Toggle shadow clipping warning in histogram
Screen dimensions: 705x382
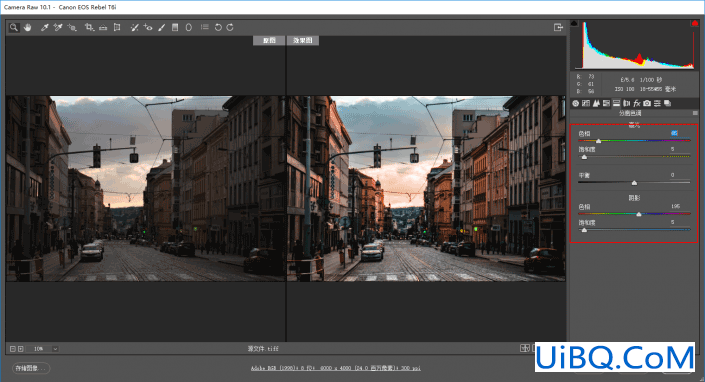[574, 23]
